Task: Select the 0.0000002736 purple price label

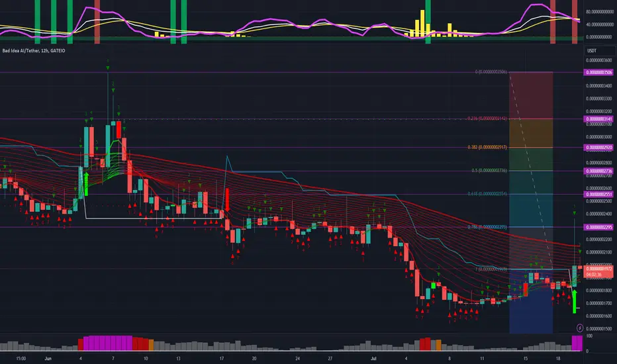Action: (x=598, y=171)
